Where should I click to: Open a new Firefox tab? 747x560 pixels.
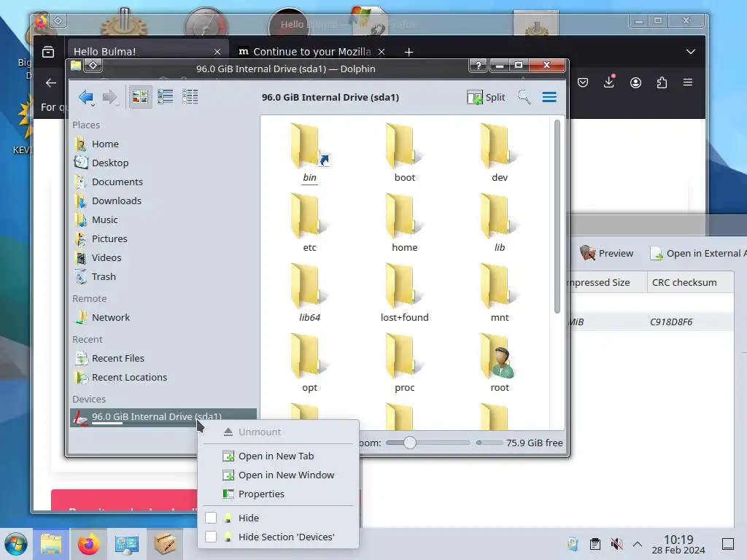[x=409, y=52]
